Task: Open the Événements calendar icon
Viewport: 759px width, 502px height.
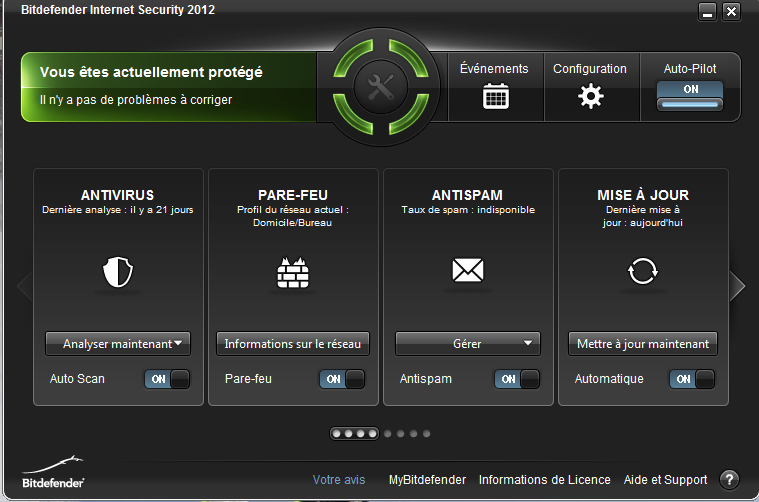Action: coord(496,96)
